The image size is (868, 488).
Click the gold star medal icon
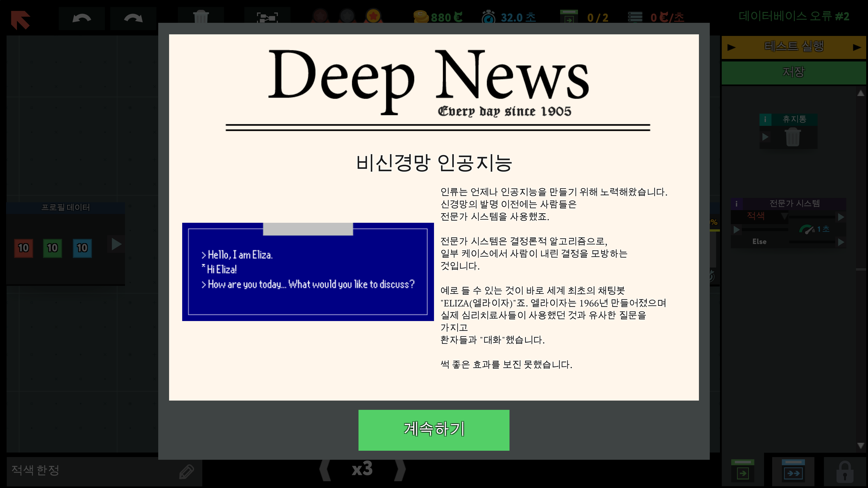(x=373, y=16)
